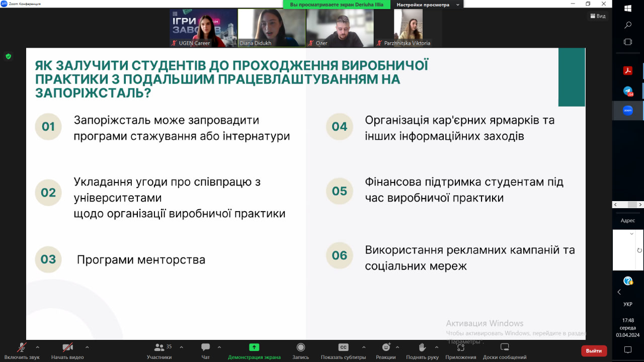Unmute microphone with Включить звук button
The height and width of the screenshot is (362, 644).
click(22, 348)
